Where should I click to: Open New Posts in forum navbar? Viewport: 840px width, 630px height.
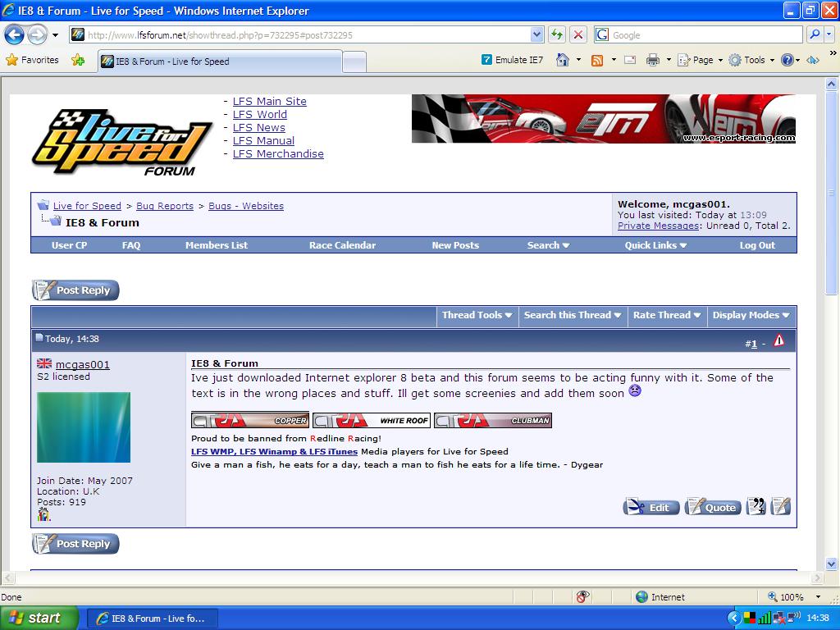[x=455, y=245]
